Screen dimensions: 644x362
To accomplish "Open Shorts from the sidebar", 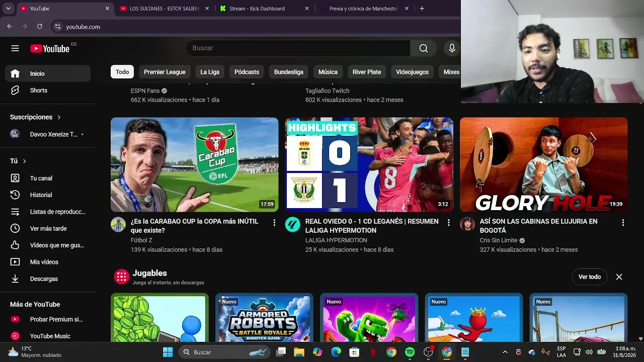I will [x=48, y=90].
